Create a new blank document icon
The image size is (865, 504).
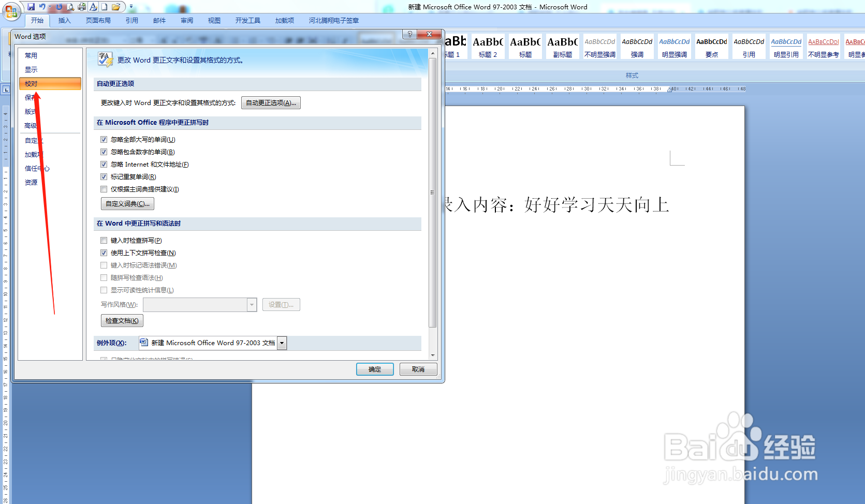click(x=104, y=7)
